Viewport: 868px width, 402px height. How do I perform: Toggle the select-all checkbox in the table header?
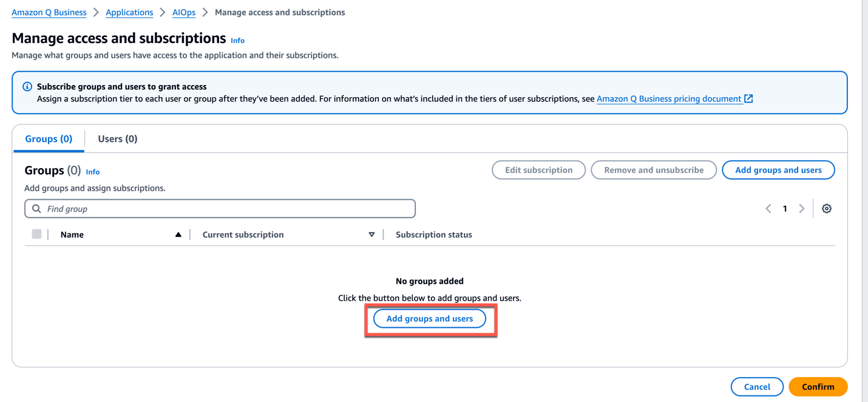click(x=36, y=234)
